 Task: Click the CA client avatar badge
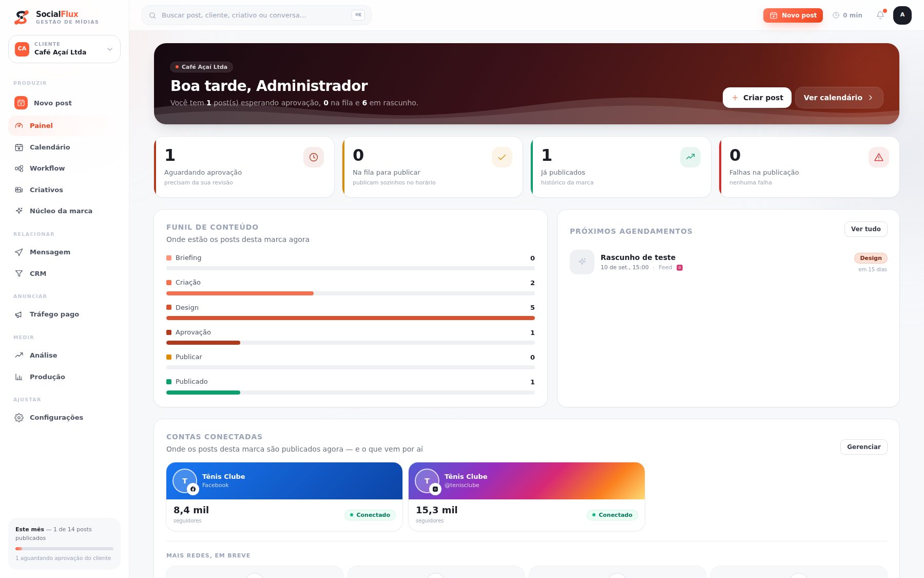coord(22,49)
